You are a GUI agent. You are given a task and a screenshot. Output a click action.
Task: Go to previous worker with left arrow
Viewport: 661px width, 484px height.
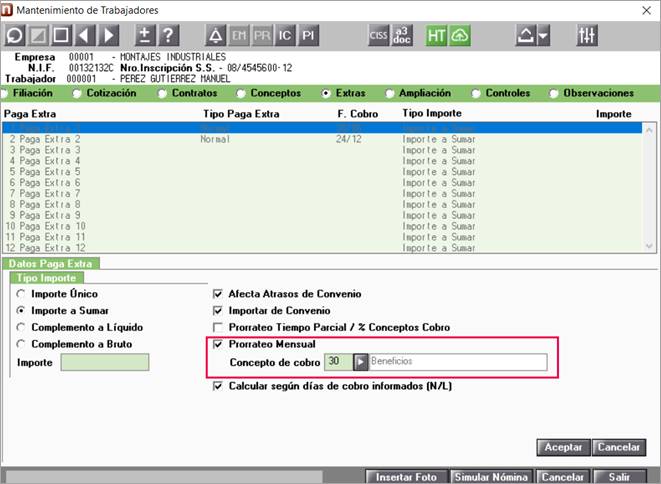tap(84, 35)
